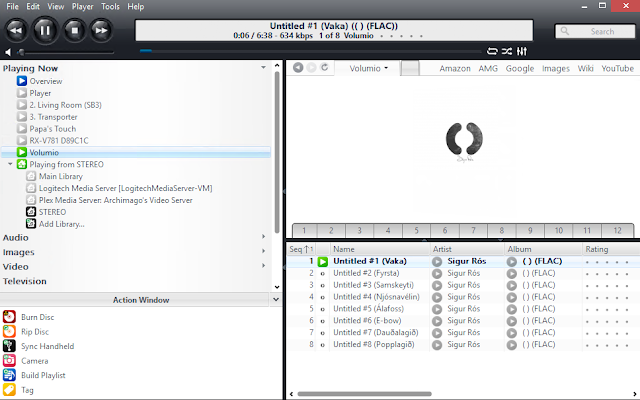This screenshot has height=400, width=640.
Task: Collapse the Playing Now section arrow
Action: (x=263, y=67)
